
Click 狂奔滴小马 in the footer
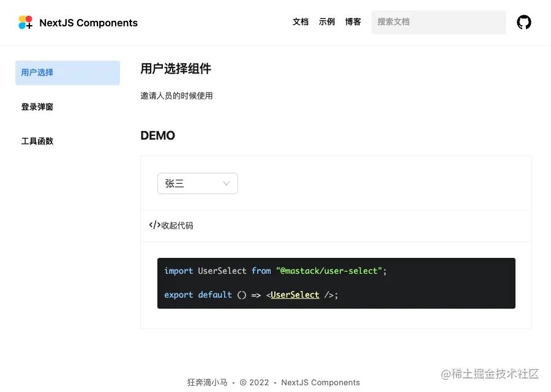click(207, 382)
